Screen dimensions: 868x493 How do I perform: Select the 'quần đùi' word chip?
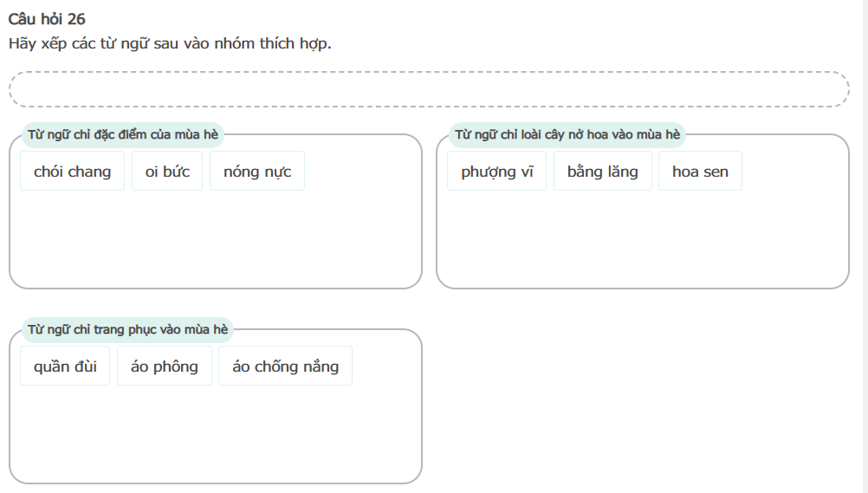(65, 367)
